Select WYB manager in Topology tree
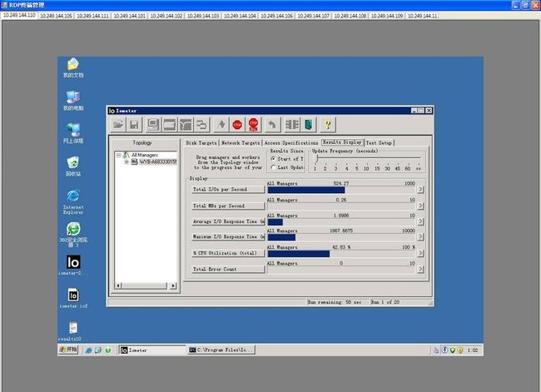Screen dimensions: 541x392 click(157, 161)
